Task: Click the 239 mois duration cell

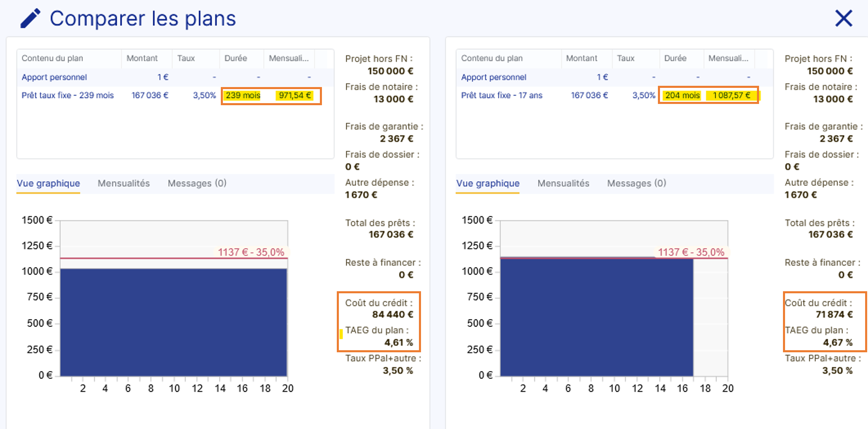Action: tap(243, 95)
